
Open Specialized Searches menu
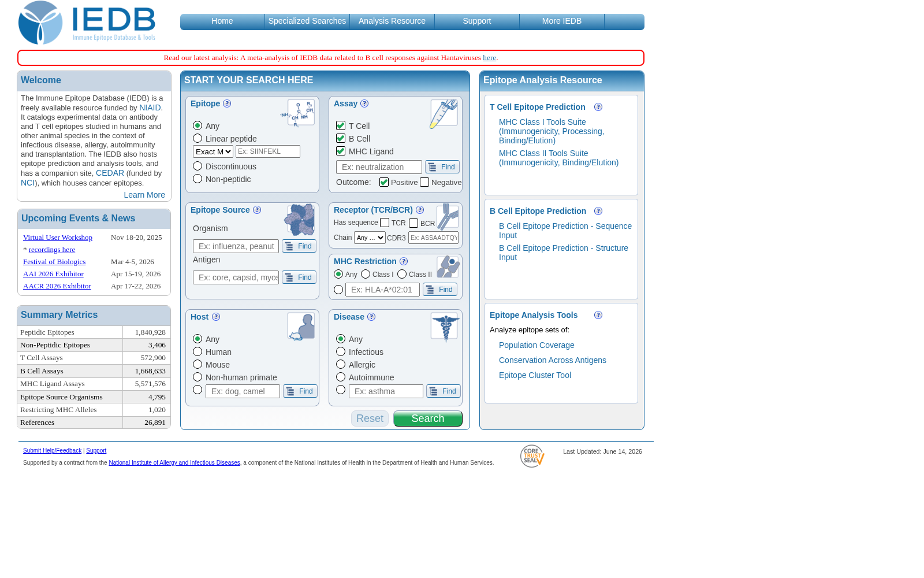[307, 21]
